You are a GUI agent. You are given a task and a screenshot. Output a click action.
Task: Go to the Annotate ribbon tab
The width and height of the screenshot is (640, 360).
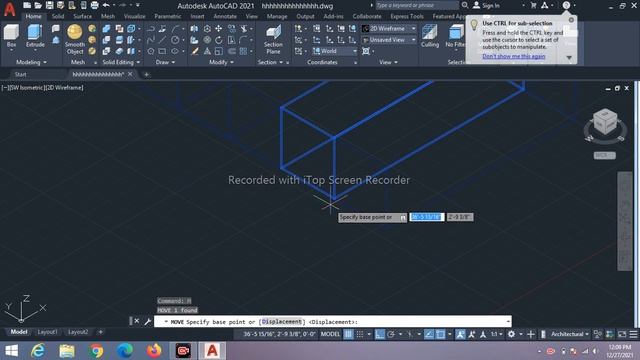(x=225, y=16)
